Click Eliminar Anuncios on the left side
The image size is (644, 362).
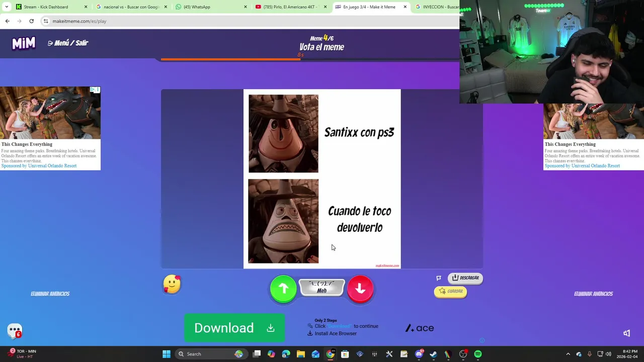[x=50, y=294]
